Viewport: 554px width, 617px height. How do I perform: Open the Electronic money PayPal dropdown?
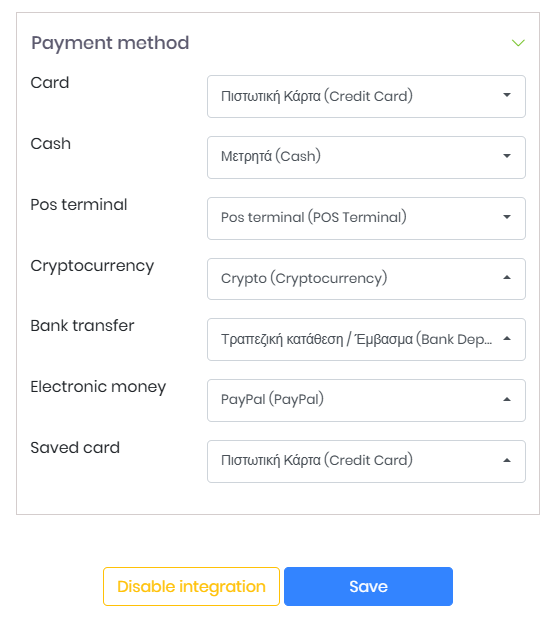(x=366, y=401)
